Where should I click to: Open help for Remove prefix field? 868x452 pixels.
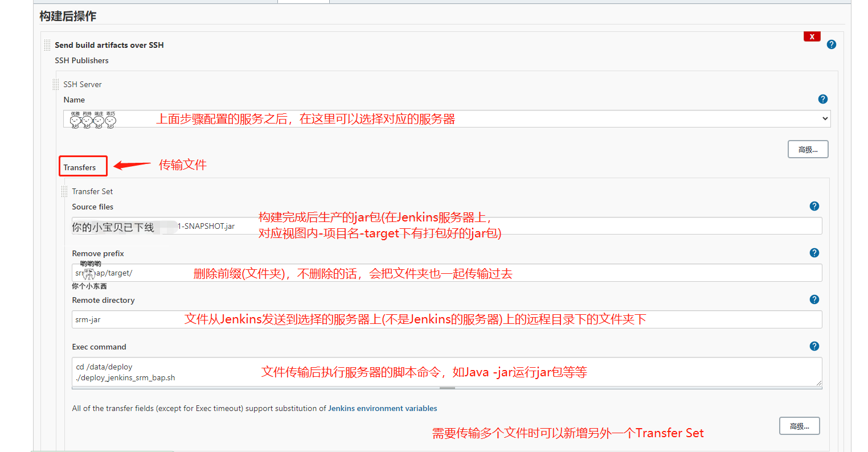click(x=814, y=253)
